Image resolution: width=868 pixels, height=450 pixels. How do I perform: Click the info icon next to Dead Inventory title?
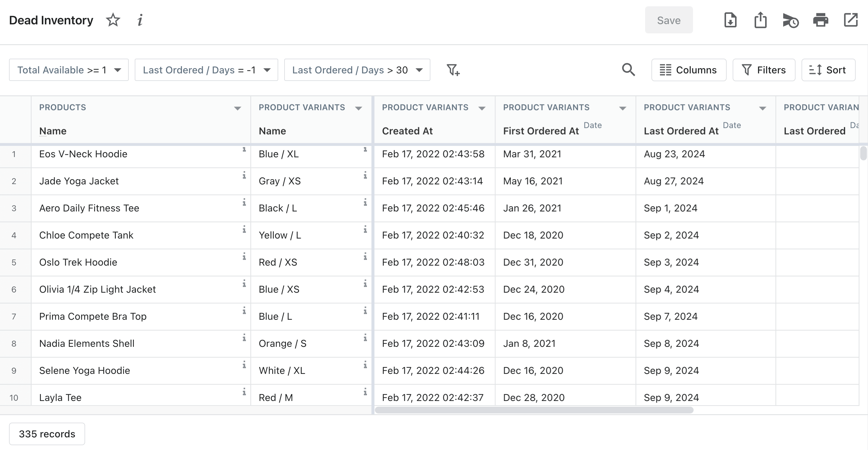140,20
